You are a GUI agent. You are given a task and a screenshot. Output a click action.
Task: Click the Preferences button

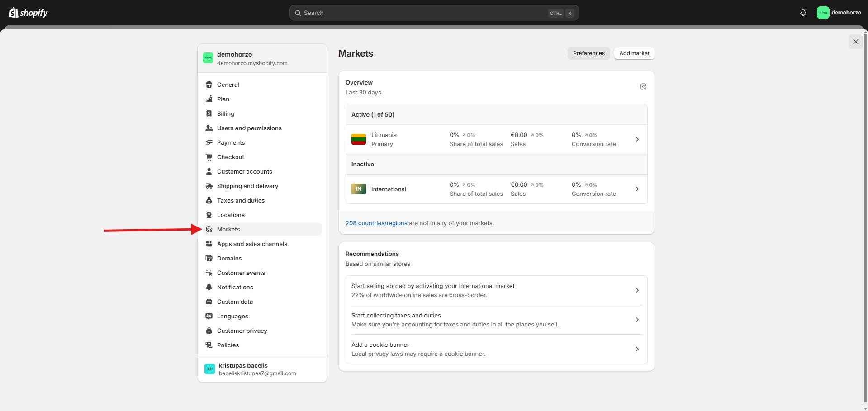coord(588,53)
